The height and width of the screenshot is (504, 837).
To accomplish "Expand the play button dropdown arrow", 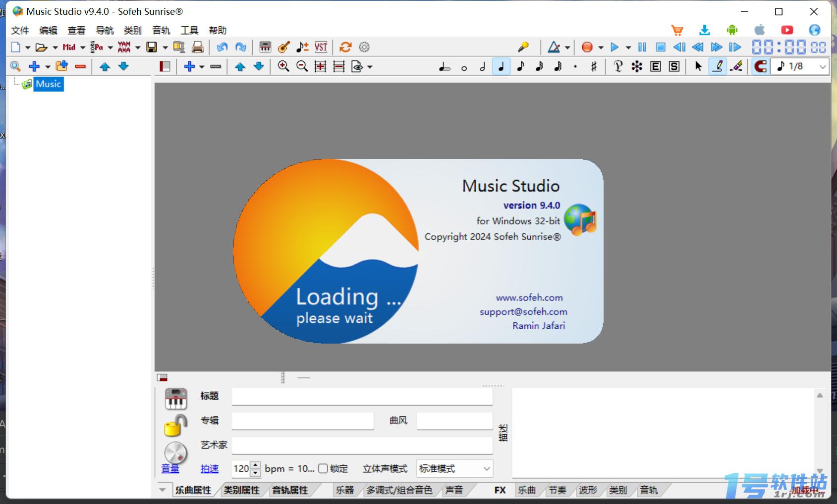I will 628,48.
